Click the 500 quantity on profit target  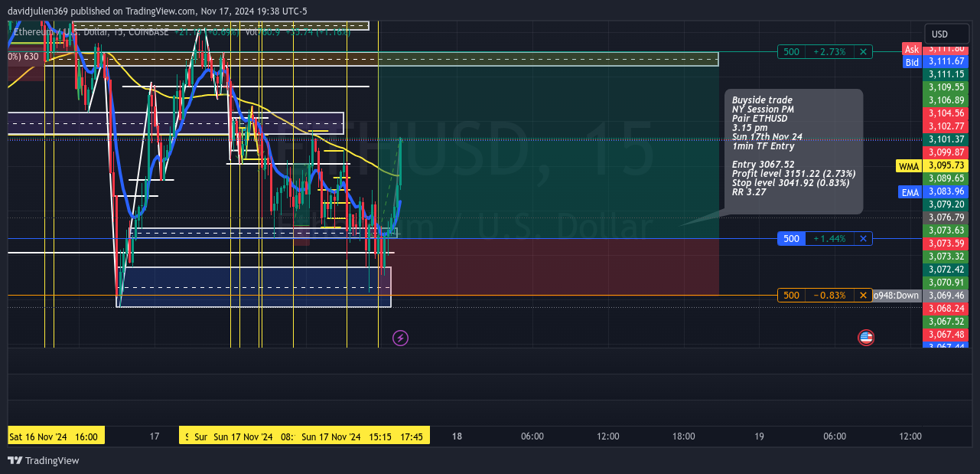[792, 52]
